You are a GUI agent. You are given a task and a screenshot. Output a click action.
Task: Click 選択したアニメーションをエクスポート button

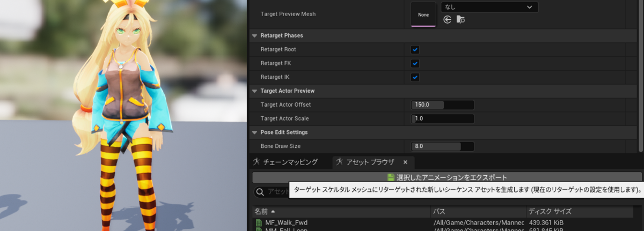pos(447,177)
